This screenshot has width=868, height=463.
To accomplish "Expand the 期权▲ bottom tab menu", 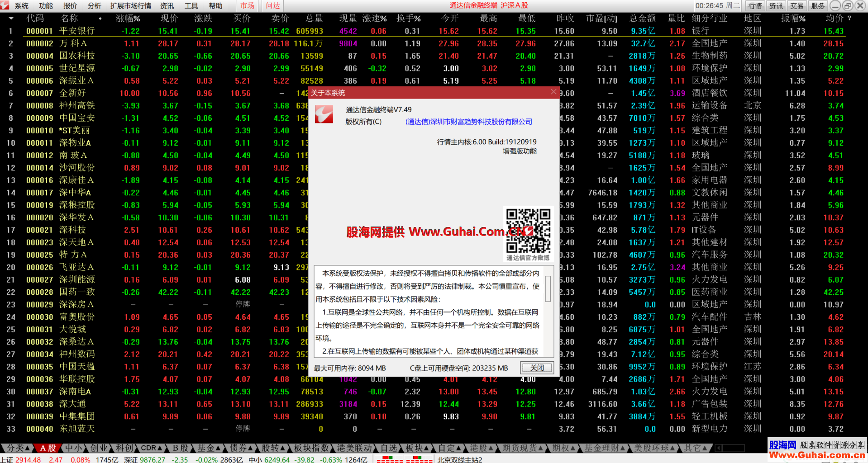I will pos(564,448).
